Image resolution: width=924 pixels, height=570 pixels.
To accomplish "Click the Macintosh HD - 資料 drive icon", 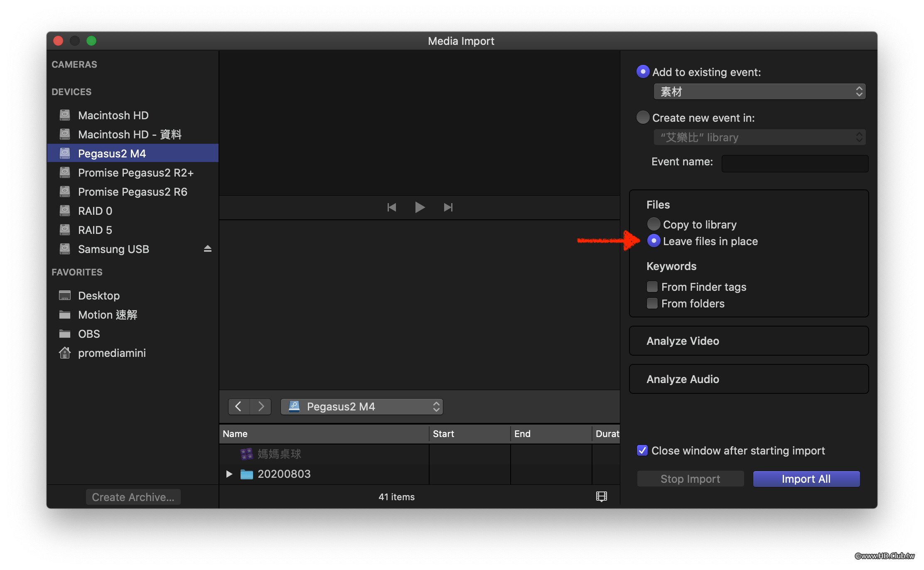I will pyautogui.click(x=65, y=134).
